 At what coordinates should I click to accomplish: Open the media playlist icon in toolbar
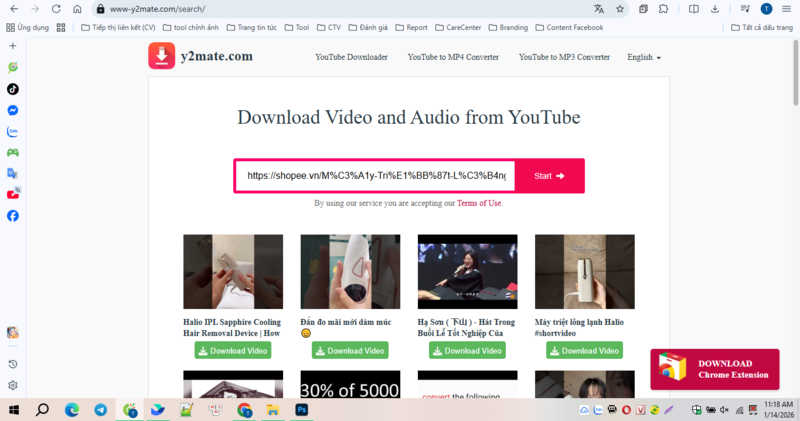[745, 9]
